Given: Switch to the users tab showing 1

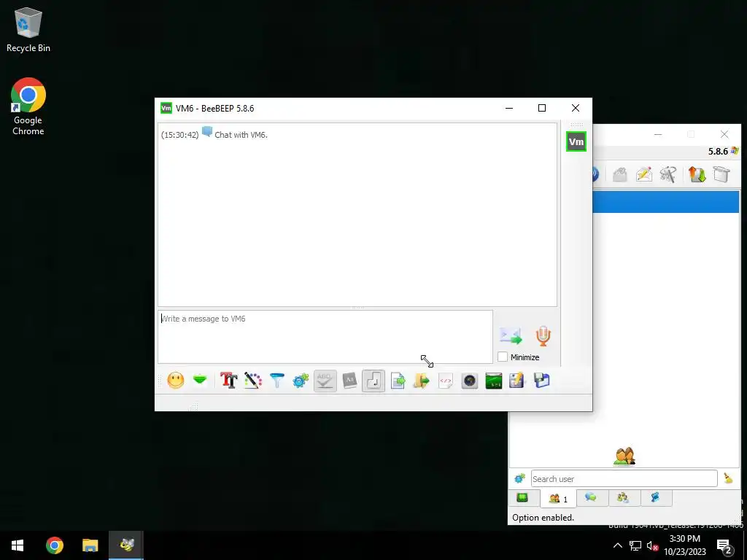Looking at the screenshot, I should pyautogui.click(x=558, y=499).
